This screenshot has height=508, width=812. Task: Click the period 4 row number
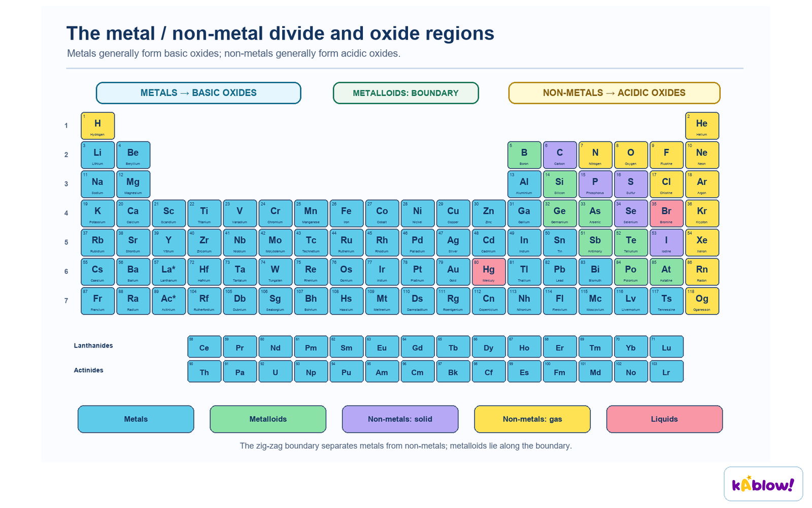66,213
